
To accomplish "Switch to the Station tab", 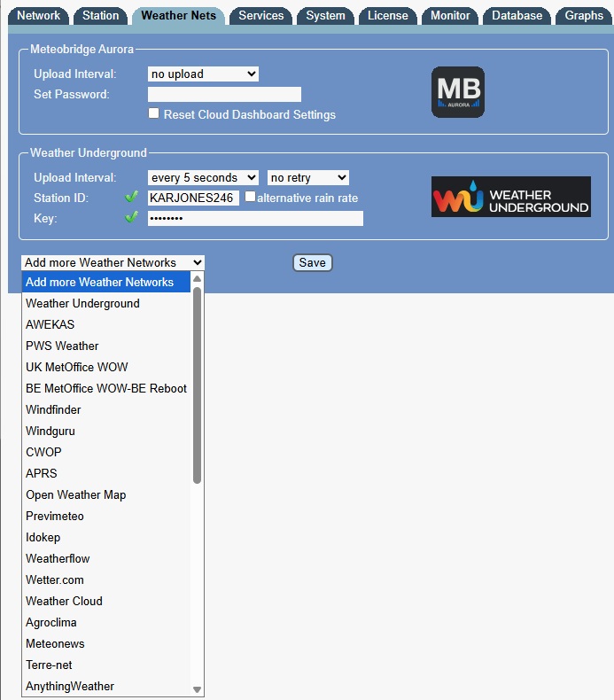I will [x=100, y=16].
